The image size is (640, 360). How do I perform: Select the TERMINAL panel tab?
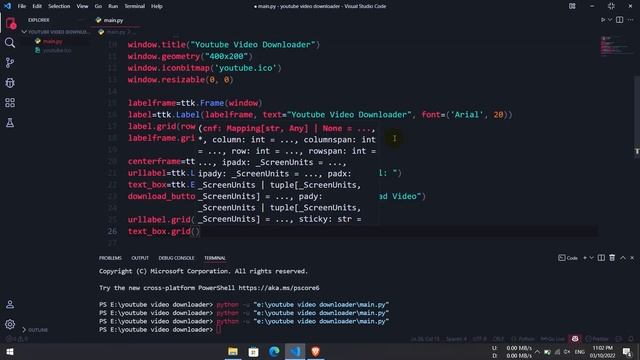coord(215,258)
